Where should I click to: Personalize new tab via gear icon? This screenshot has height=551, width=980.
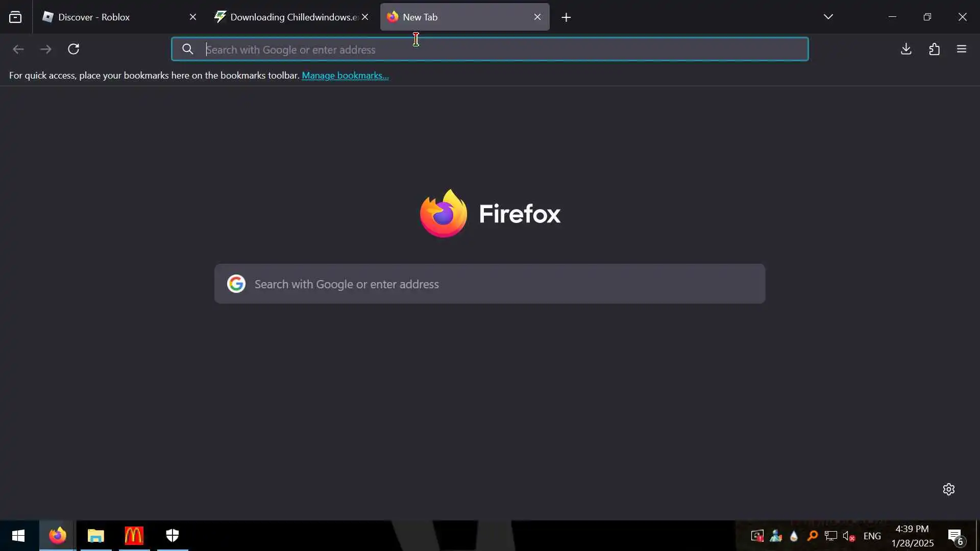click(x=948, y=489)
